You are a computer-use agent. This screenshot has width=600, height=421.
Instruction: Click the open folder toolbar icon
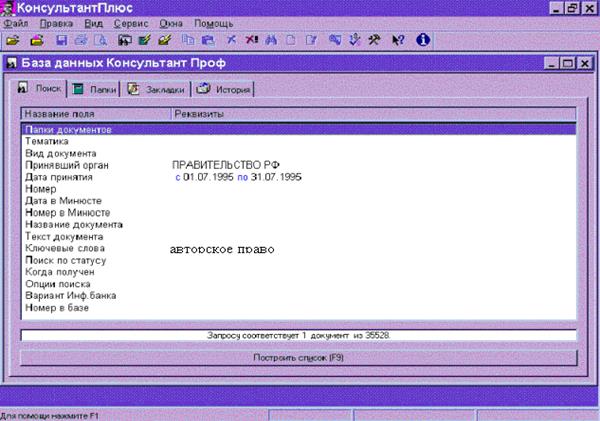click(13, 40)
